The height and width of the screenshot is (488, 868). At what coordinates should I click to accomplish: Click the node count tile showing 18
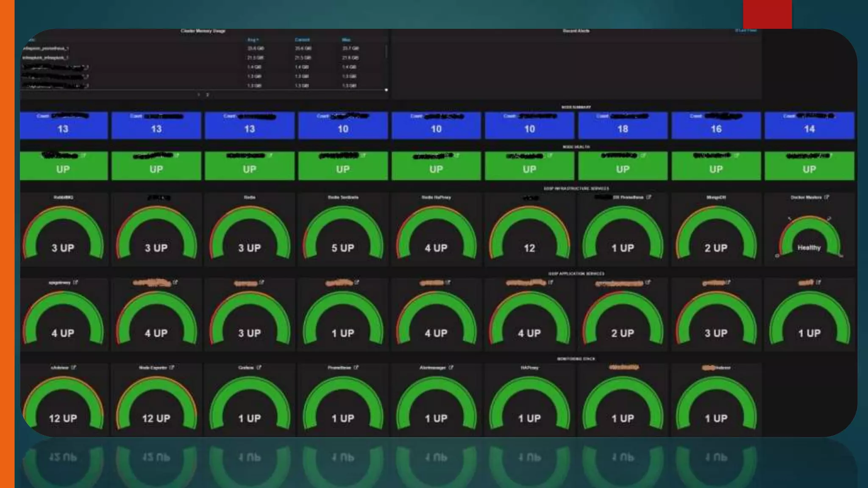[623, 129]
